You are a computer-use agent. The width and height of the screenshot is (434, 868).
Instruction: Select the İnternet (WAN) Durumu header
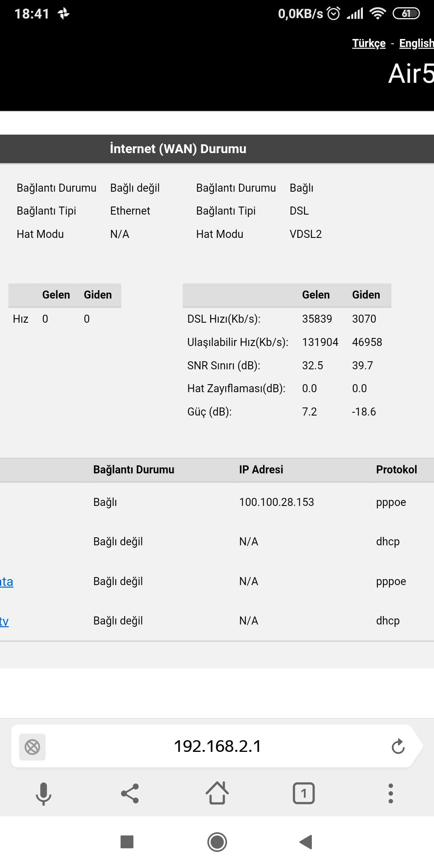[x=178, y=149]
